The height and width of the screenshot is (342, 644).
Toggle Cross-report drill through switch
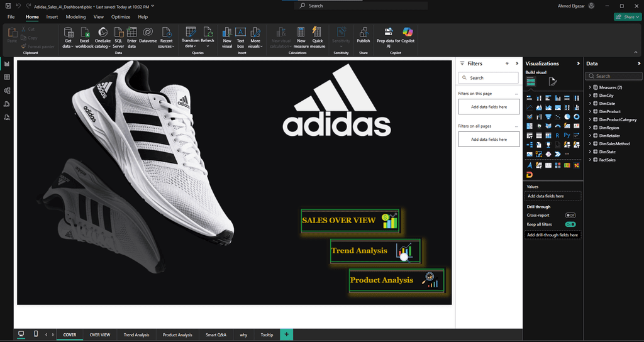tap(570, 215)
